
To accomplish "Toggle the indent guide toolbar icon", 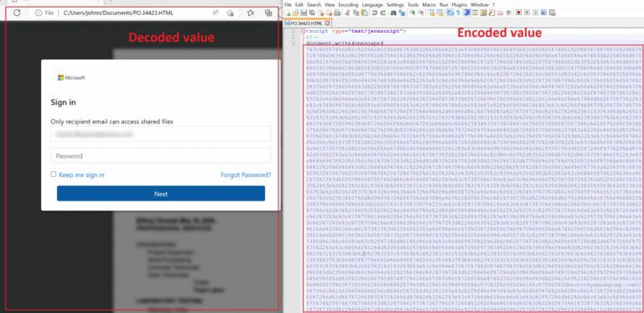I will (x=467, y=13).
